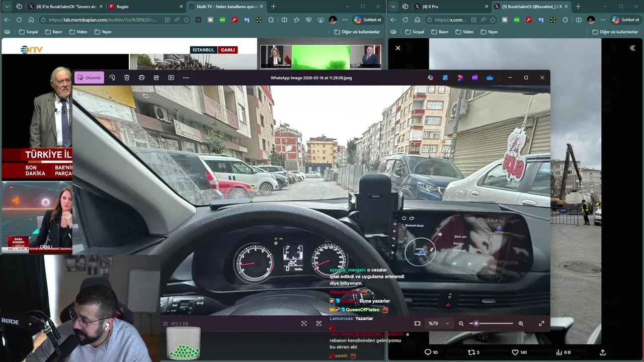Toggle split screen in left browser
The width and height of the screenshot is (644, 362).
coord(284,20)
